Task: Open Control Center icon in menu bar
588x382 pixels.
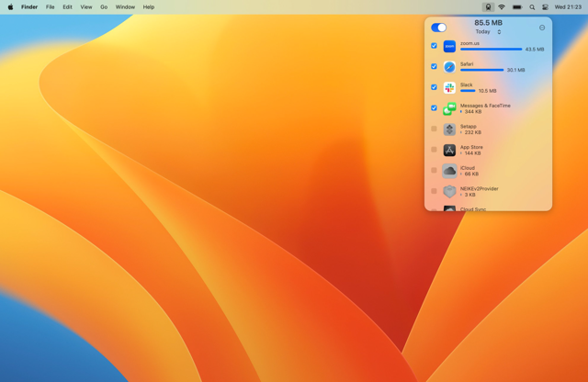Action: (x=545, y=7)
